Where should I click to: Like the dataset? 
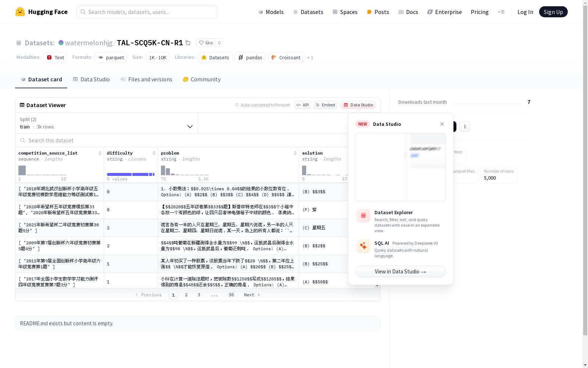tap(206, 43)
